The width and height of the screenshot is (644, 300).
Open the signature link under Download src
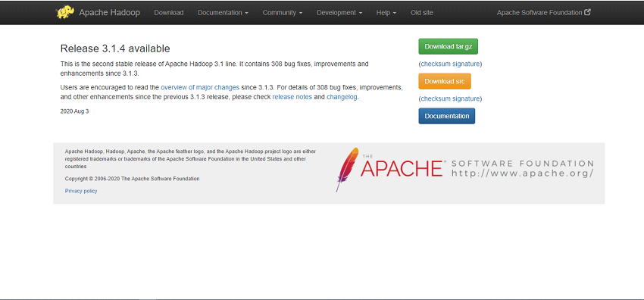coord(466,99)
